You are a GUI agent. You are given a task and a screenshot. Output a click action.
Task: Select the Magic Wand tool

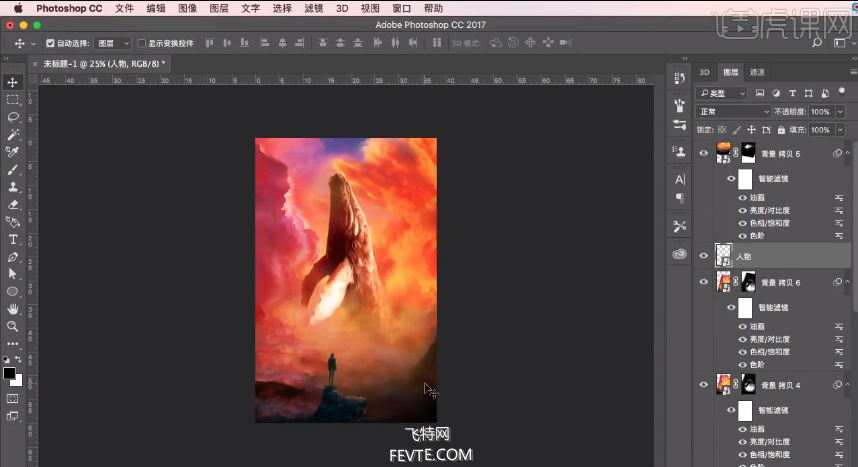(x=13, y=134)
